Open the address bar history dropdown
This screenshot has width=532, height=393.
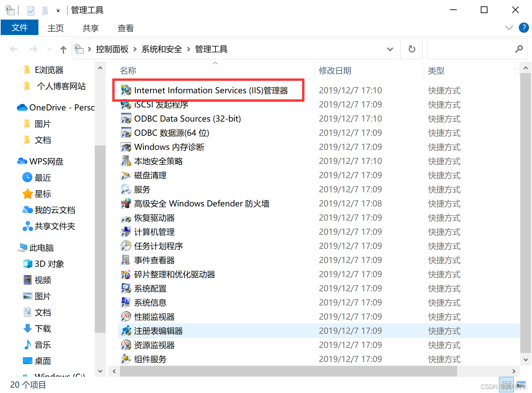[390, 49]
